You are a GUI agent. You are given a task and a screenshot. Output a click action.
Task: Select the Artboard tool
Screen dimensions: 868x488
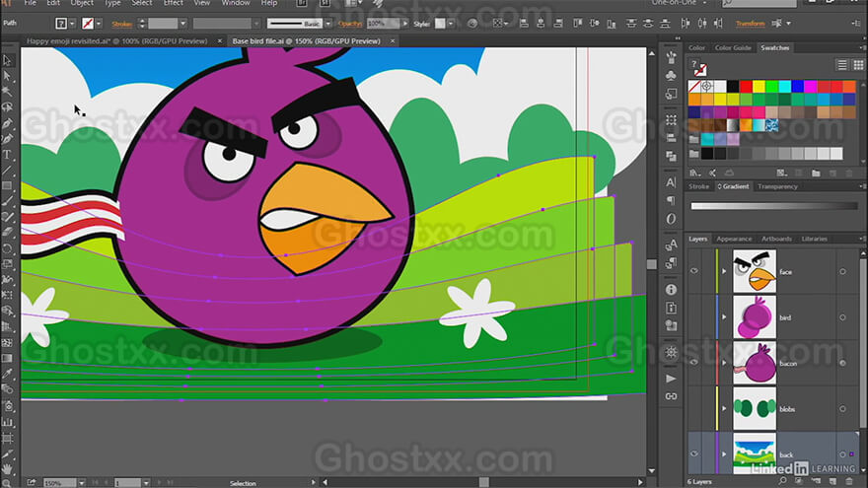pos(7,438)
